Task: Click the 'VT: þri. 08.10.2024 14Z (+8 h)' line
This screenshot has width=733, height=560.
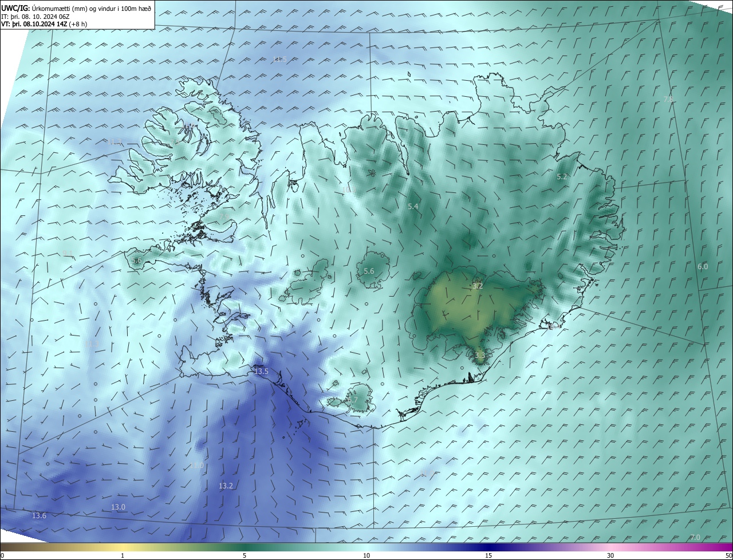Action: pos(44,24)
